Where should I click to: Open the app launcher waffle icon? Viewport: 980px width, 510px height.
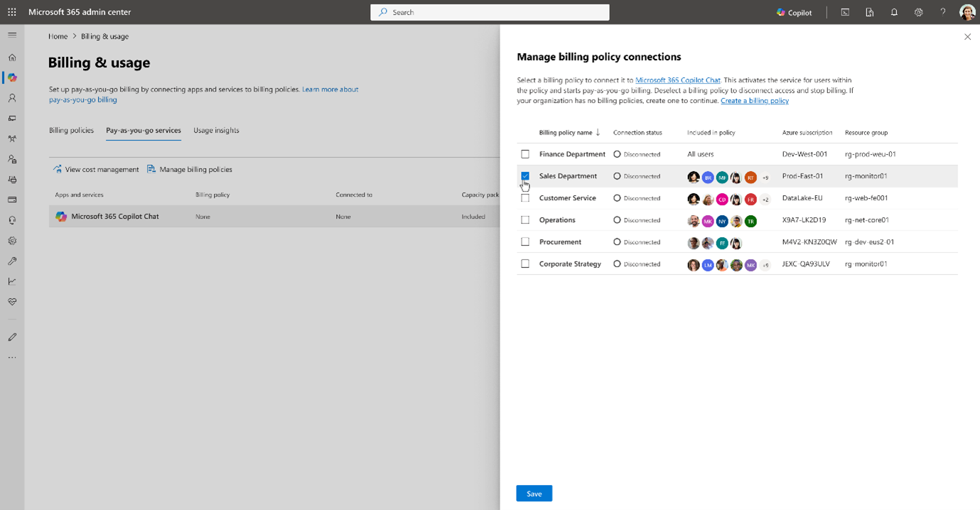(12, 12)
